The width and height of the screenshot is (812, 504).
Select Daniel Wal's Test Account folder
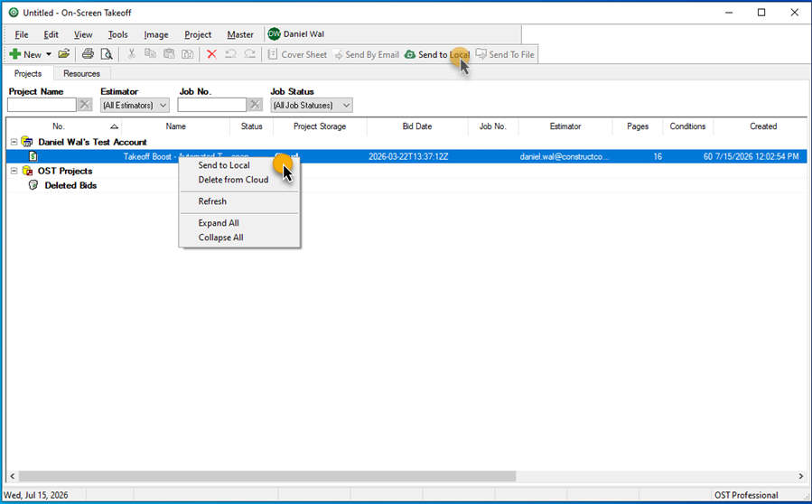tap(92, 142)
